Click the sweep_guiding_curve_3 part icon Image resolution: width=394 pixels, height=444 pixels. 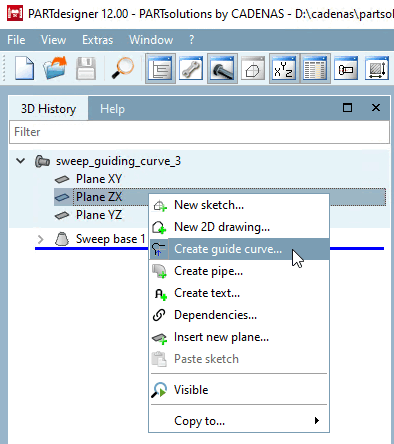click(42, 161)
